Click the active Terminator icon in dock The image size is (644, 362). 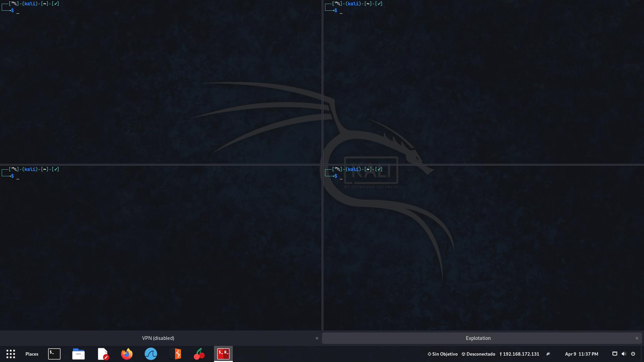tap(223, 354)
